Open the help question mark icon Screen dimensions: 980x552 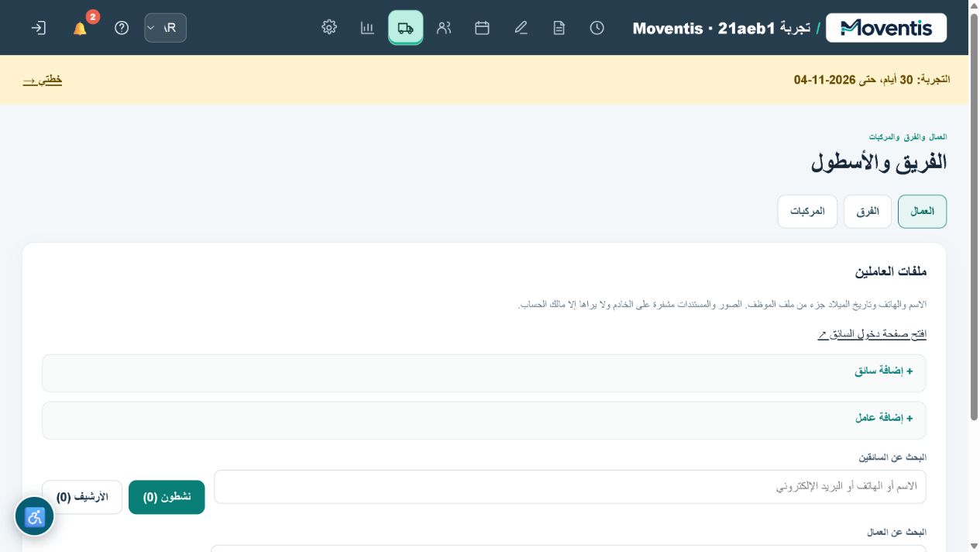[x=122, y=28]
